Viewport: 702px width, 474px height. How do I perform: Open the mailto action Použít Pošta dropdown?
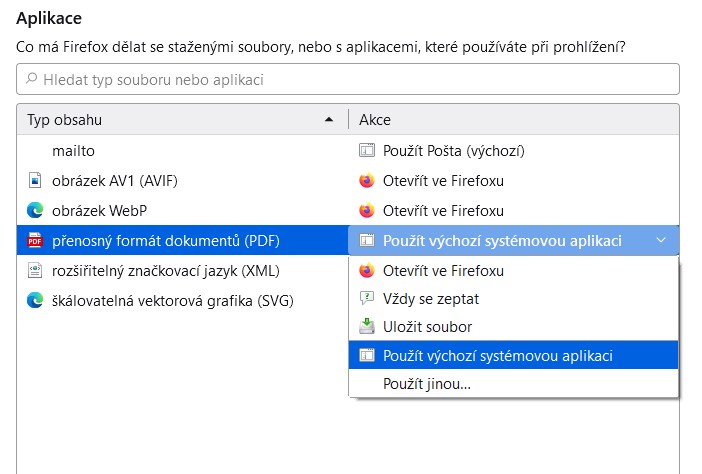coord(514,150)
